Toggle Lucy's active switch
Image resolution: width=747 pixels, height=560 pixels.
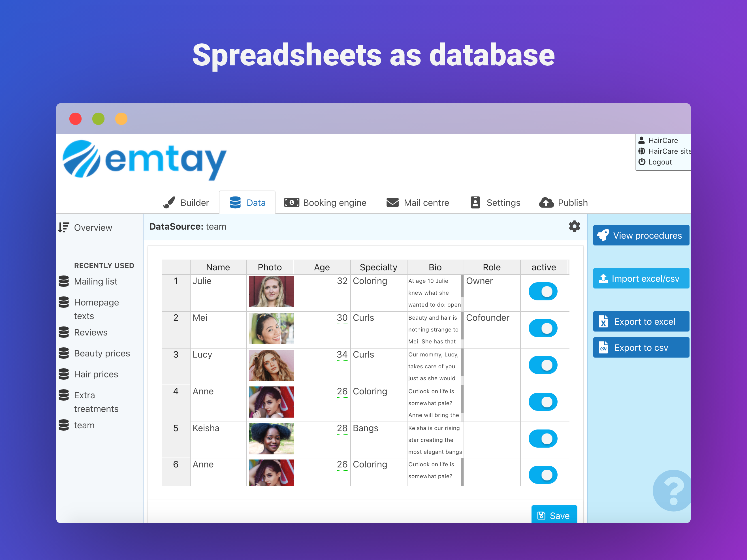click(x=543, y=365)
